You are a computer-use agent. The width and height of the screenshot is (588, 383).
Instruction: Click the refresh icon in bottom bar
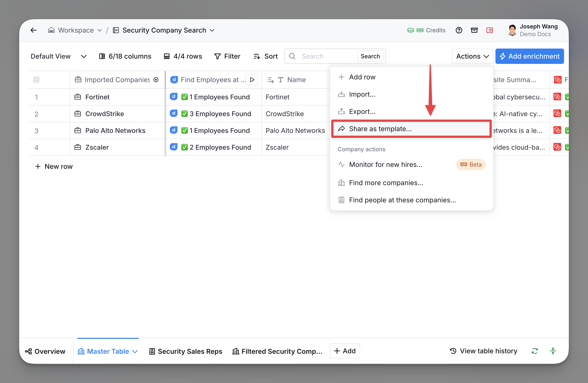(x=535, y=351)
